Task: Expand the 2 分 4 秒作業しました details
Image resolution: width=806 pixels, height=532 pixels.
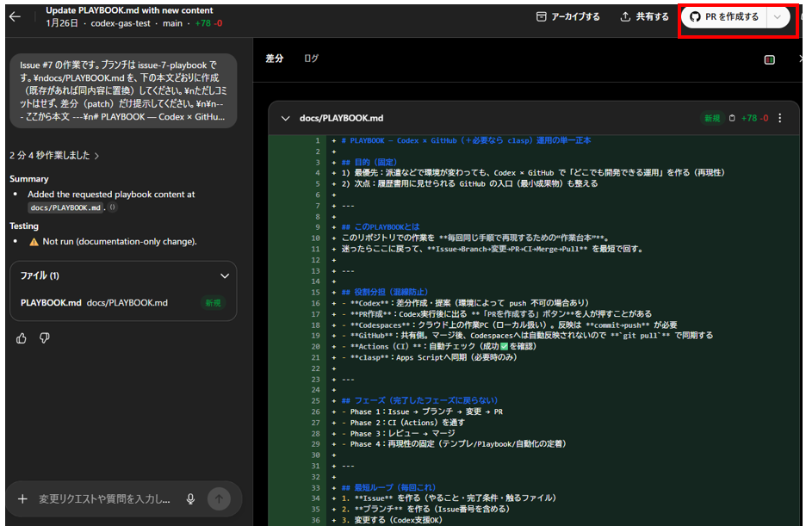Action: (54, 155)
